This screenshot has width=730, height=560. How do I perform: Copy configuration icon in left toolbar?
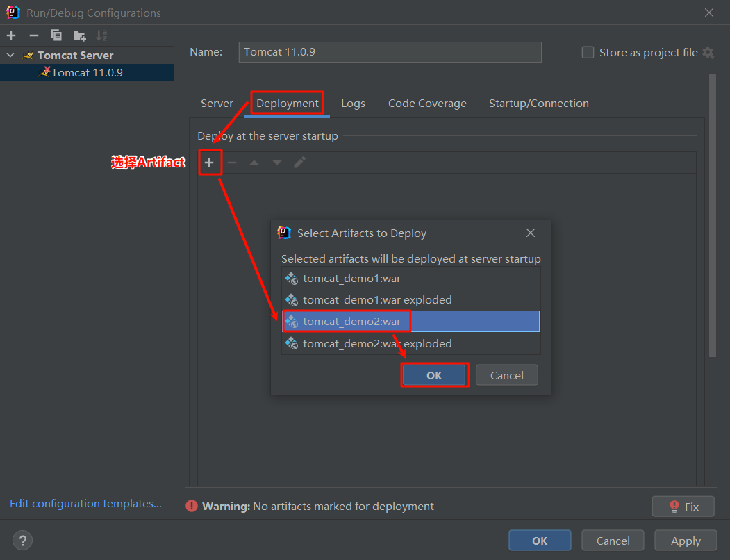coord(56,35)
